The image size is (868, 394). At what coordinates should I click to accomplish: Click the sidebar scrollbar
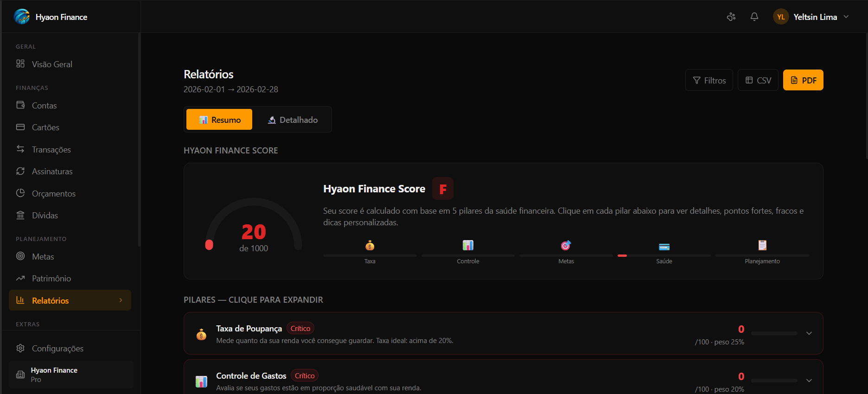(139, 139)
